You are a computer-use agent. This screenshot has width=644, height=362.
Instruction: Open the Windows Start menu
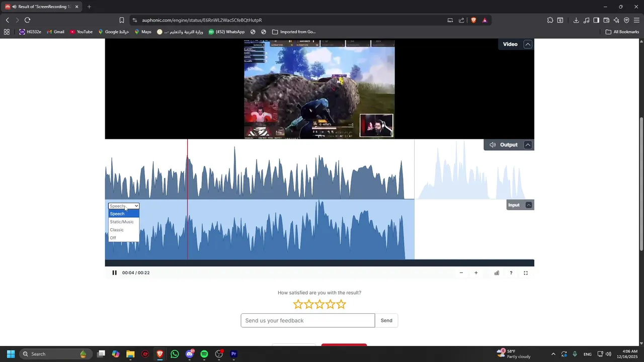(11, 354)
